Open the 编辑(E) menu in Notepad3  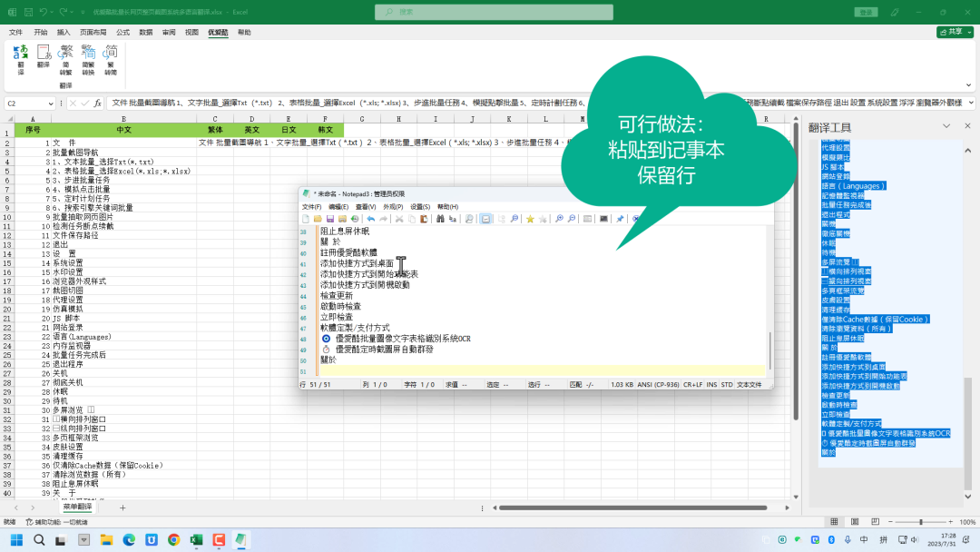pos(338,207)
